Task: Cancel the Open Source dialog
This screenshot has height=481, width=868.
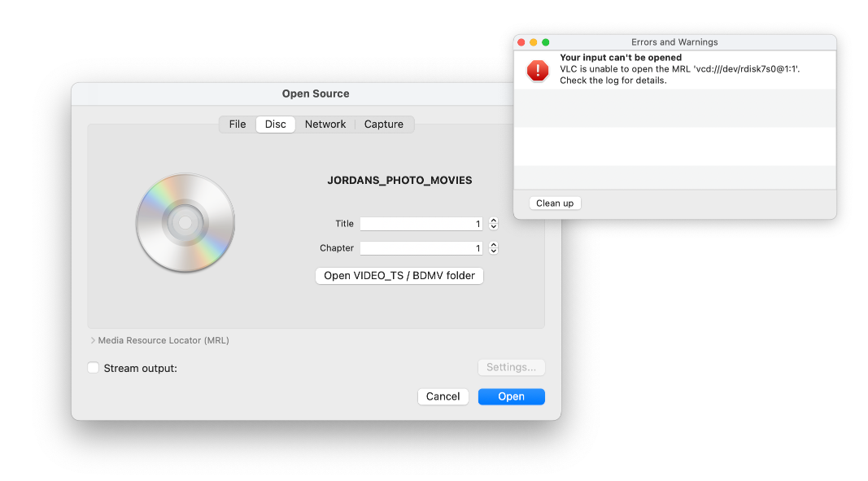Action: click(x=443, y=396)
